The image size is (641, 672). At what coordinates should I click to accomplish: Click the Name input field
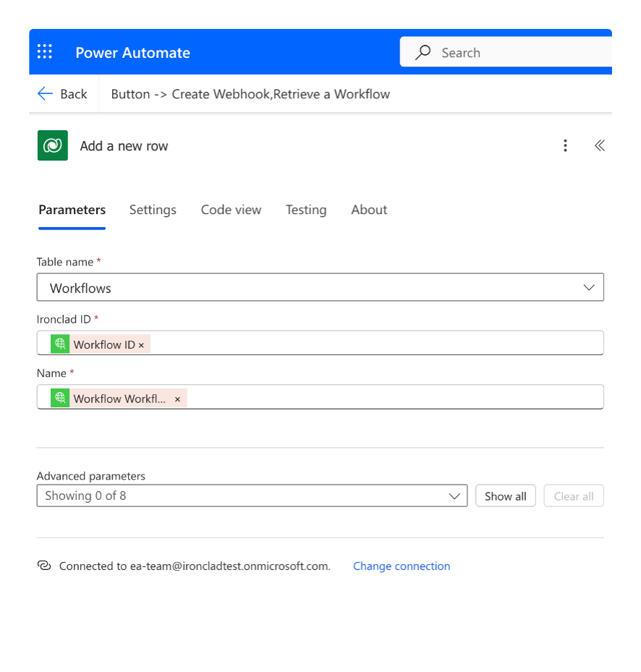tap(320, 397)
